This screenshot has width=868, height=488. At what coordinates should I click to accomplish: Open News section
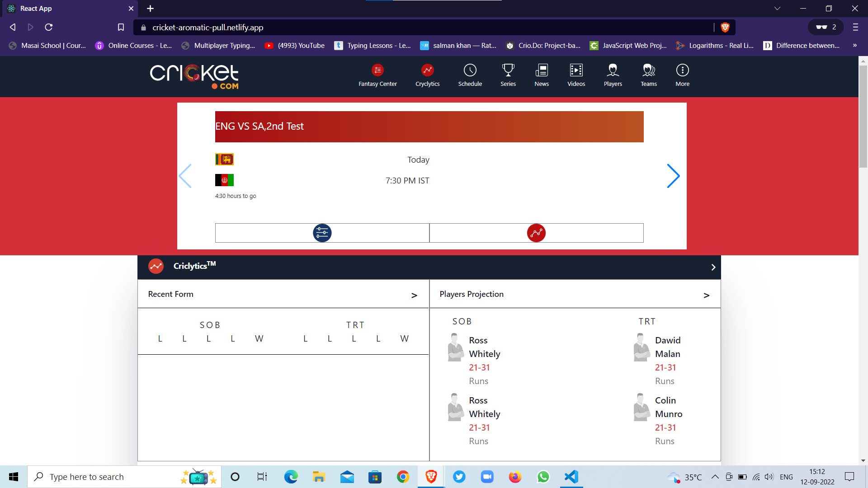pos(541,75)
